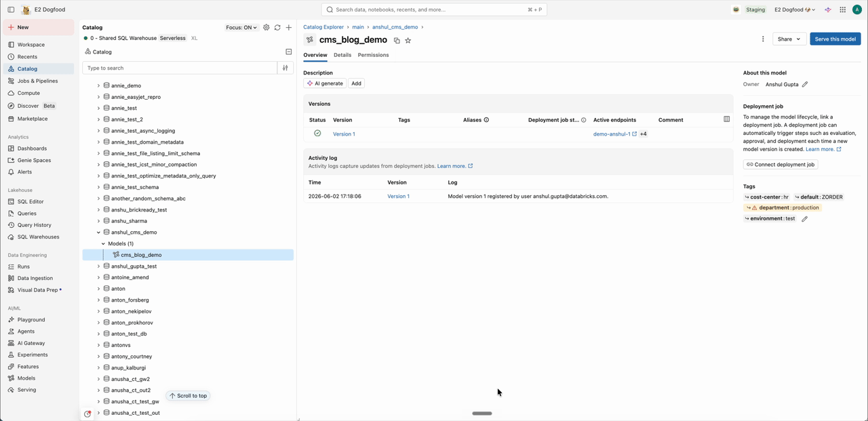Open the catalog search filter options
The width and height of the screenshot is (868, 421).
285,68
